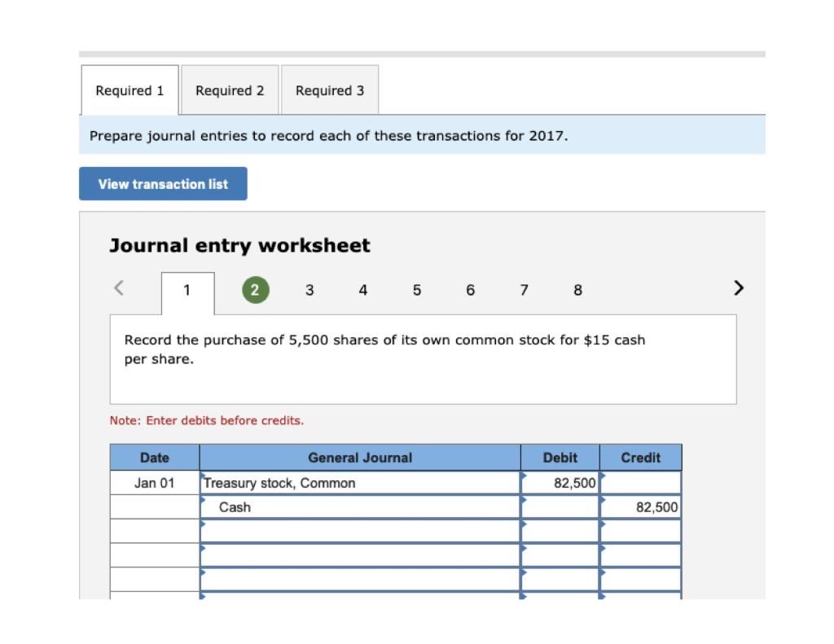Navigate back using left chevron arrow
Viewport: 834px width, 644px height.
[x=117, y=287]
